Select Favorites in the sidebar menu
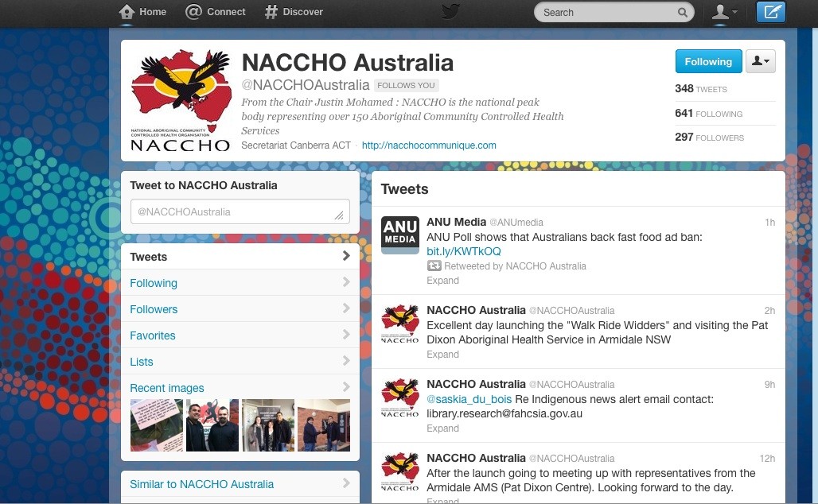 coord(152,335)
